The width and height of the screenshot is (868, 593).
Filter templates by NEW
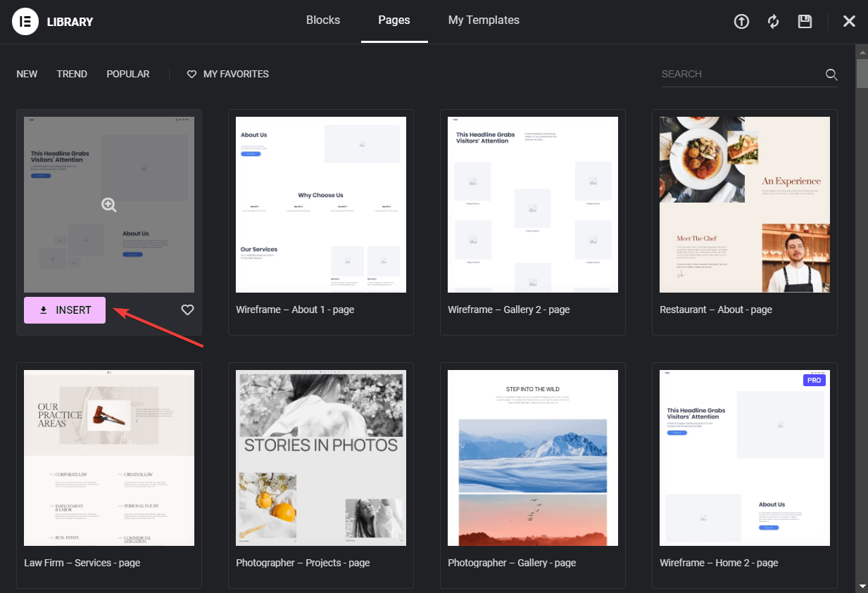pyautogui.click(x=27, y=74)
